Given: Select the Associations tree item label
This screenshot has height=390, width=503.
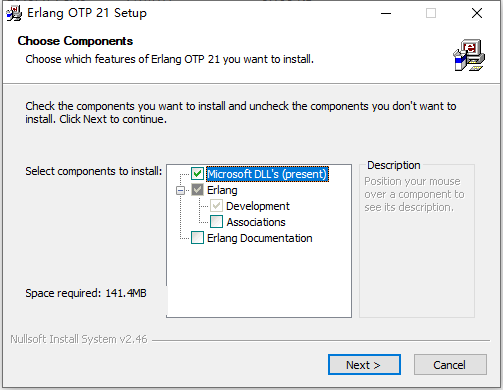Looking at the screenshot, I should point(256,222).
